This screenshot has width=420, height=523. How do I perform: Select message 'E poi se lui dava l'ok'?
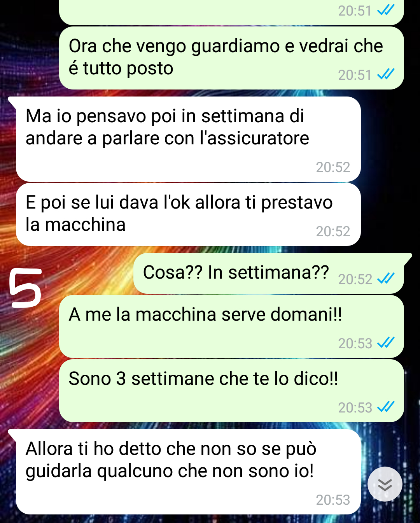(x=188, y=214)
